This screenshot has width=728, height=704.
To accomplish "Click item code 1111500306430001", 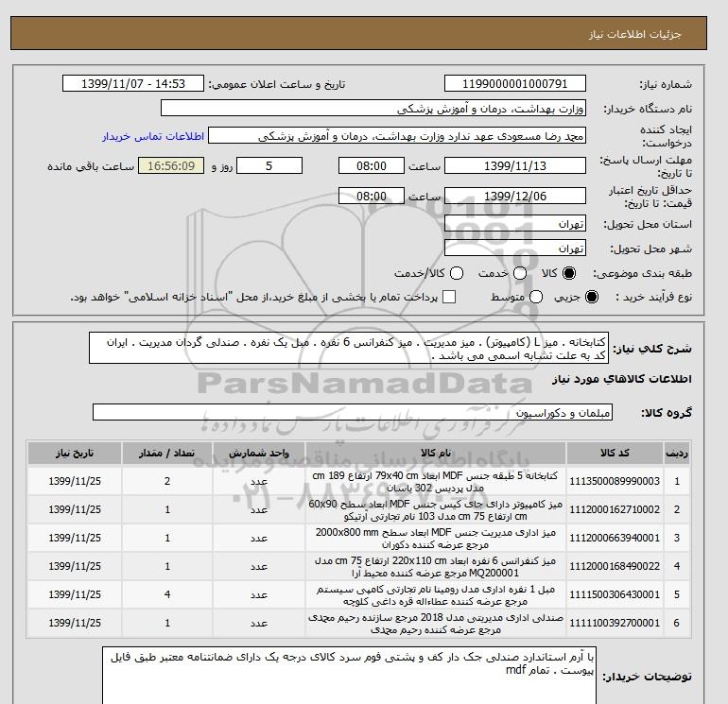I will click(x=615, y=594).
